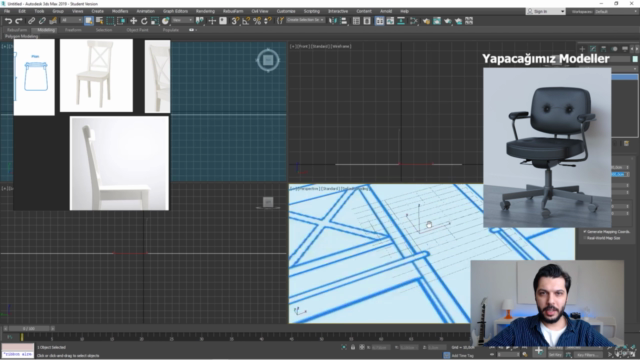
Task: Click the large plus Set Keys button
Action: (x=539, y=351)
